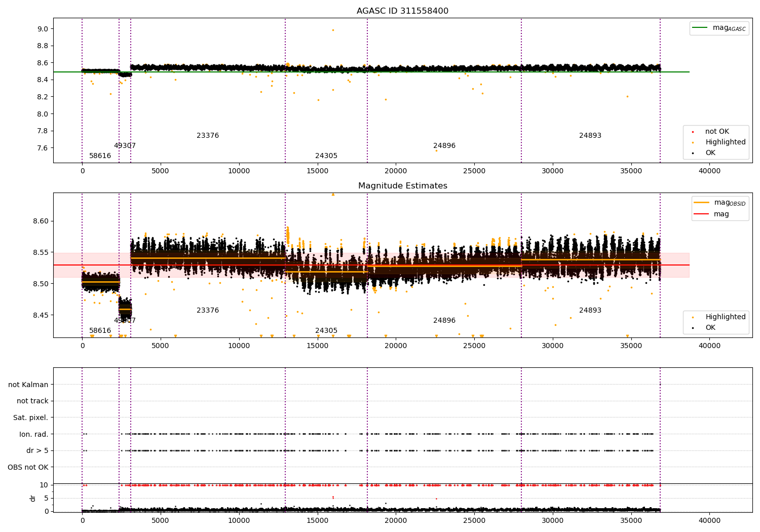Click the 7.6 y-axis tick label

click(43, 148)
